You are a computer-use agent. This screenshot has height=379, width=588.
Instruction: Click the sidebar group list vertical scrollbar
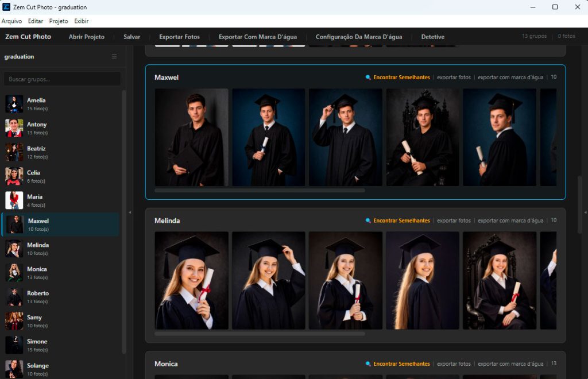click(124, 221)
